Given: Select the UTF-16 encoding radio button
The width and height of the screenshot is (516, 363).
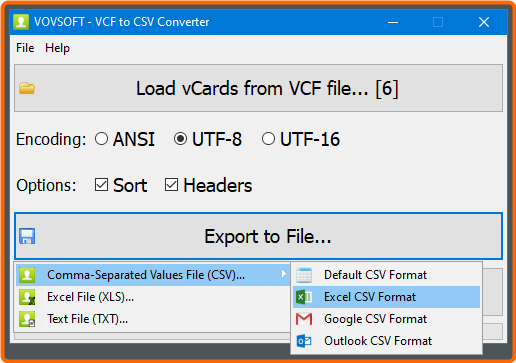Looking at the screenshot, I should [x=268, y=139].
